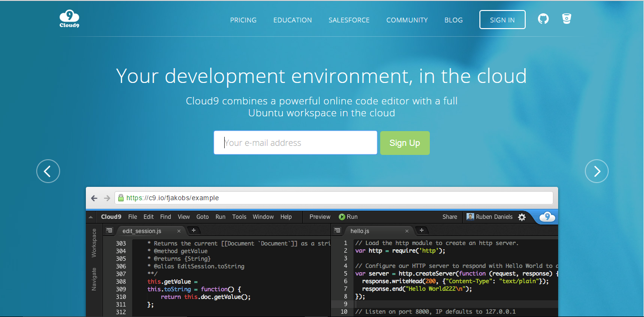Collapse menu bar with triangle arrow
The width and height of the screenshot is (644, 317).
coord(91,217)
